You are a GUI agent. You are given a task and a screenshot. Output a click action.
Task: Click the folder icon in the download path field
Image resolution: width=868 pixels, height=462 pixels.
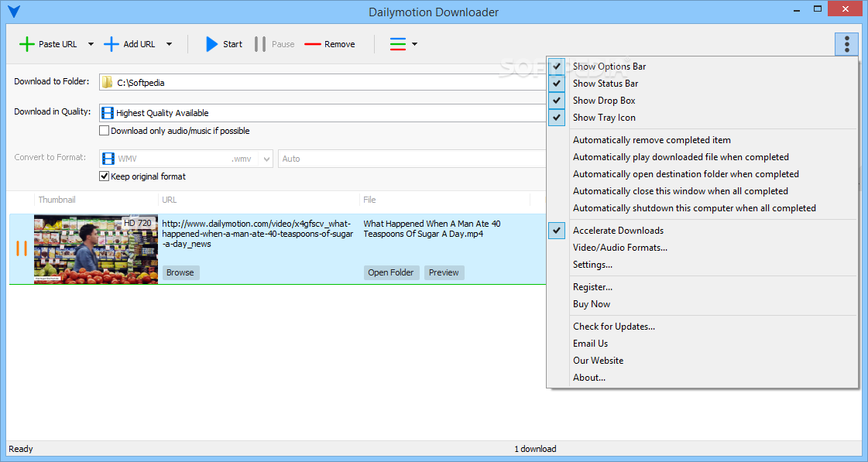point(108,83)
